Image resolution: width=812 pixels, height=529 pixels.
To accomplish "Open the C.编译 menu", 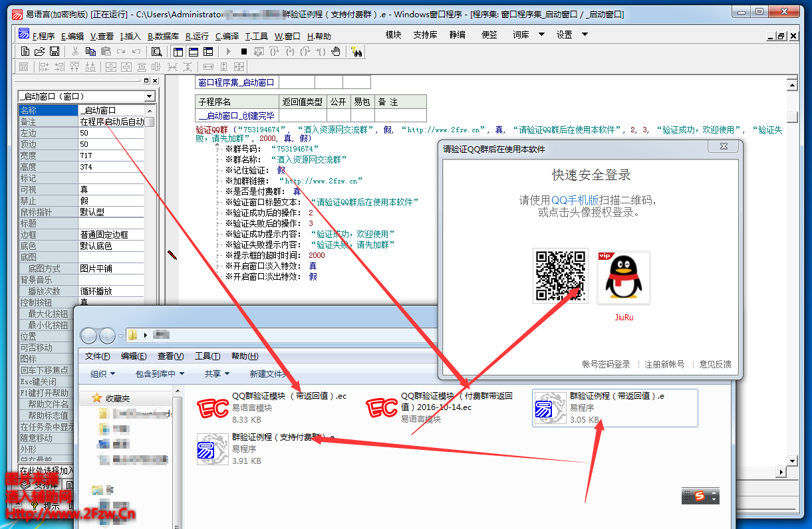I will pos(227,36).
